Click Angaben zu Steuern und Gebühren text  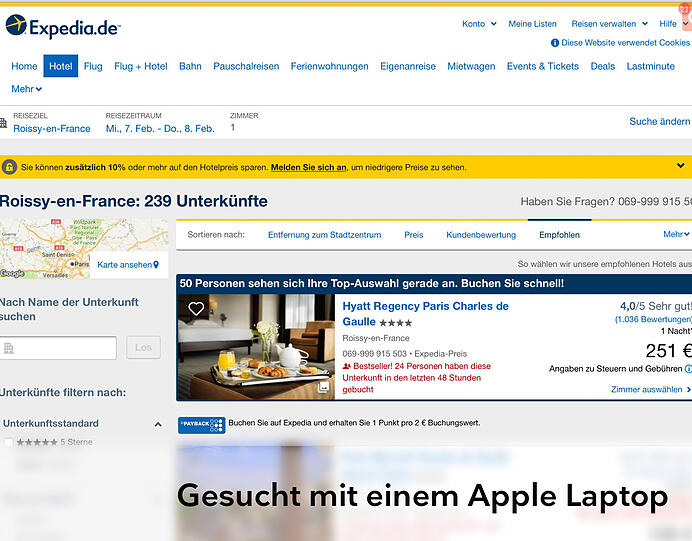pyautogui.click(x=615, y=368)
